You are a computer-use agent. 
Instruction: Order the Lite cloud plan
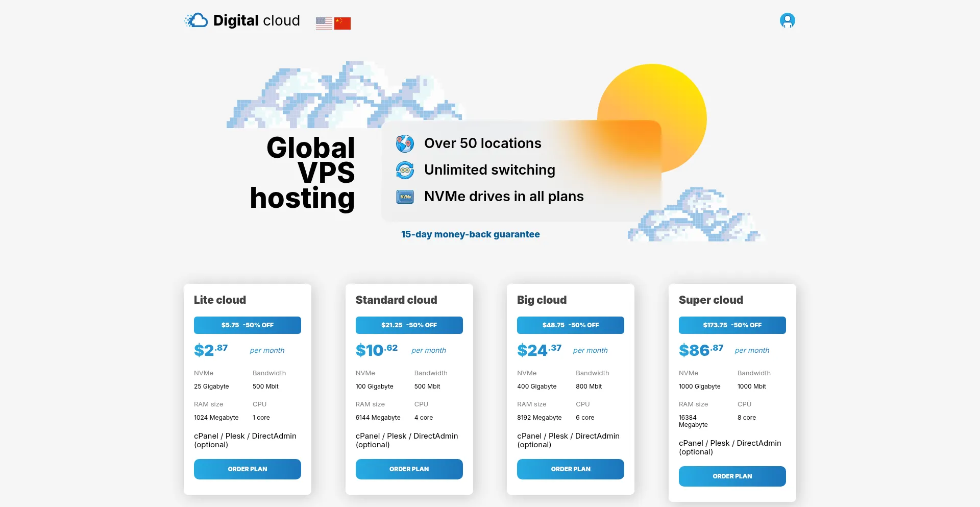pyautogui.click(x=247, y=469)
